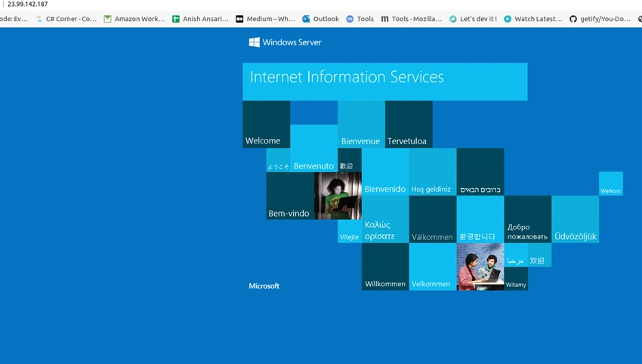
Task: Click the Arabic welcome tile
Action: (x=515, y=255)
